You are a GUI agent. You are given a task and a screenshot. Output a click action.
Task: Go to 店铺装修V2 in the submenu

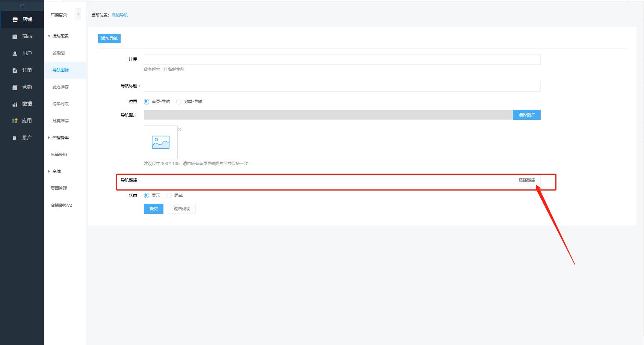tap(61, 205)
